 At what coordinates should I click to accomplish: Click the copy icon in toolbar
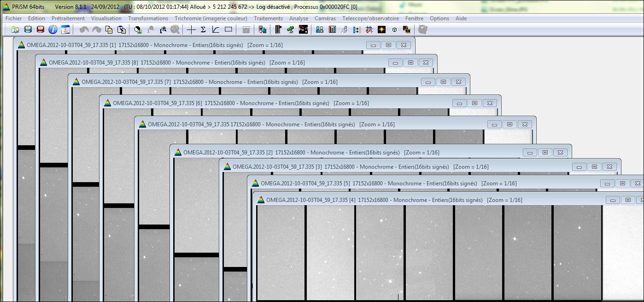coord(109,30)
